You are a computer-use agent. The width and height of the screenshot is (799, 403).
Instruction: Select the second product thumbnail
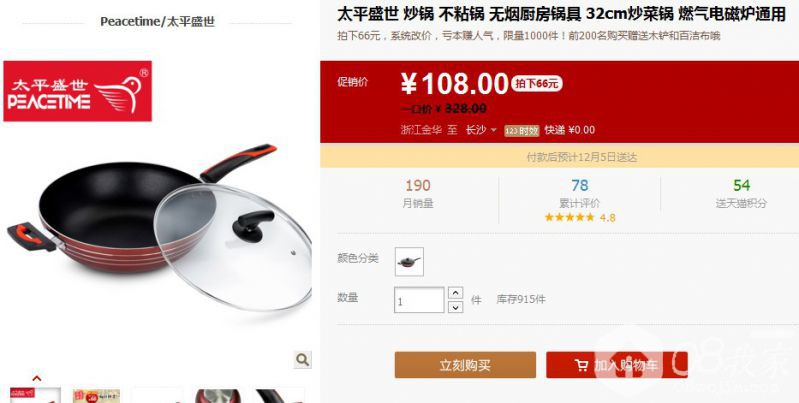[x=96, y=395]
